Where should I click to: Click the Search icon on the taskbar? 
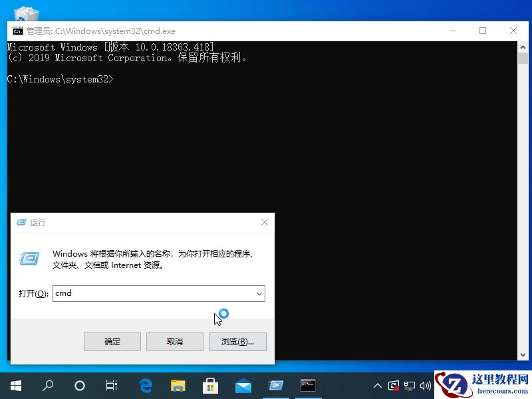[47, 386]
